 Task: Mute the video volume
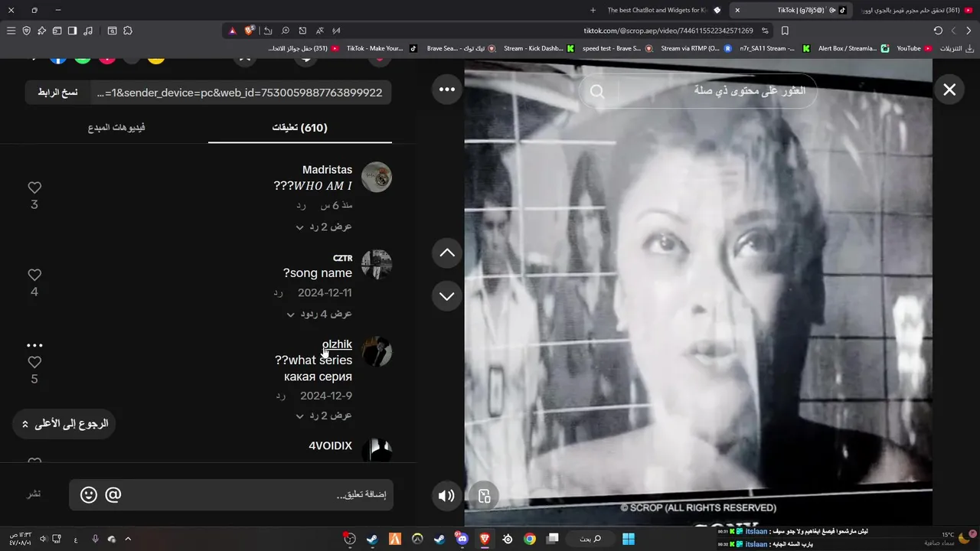[x=446, y=495]
